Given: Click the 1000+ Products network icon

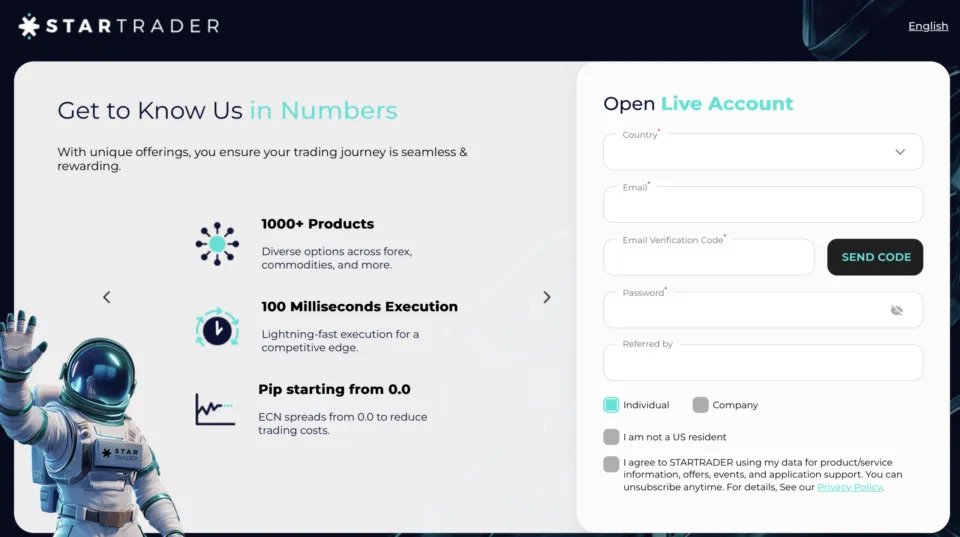Looking at the screenshot, I should point(217,244).
